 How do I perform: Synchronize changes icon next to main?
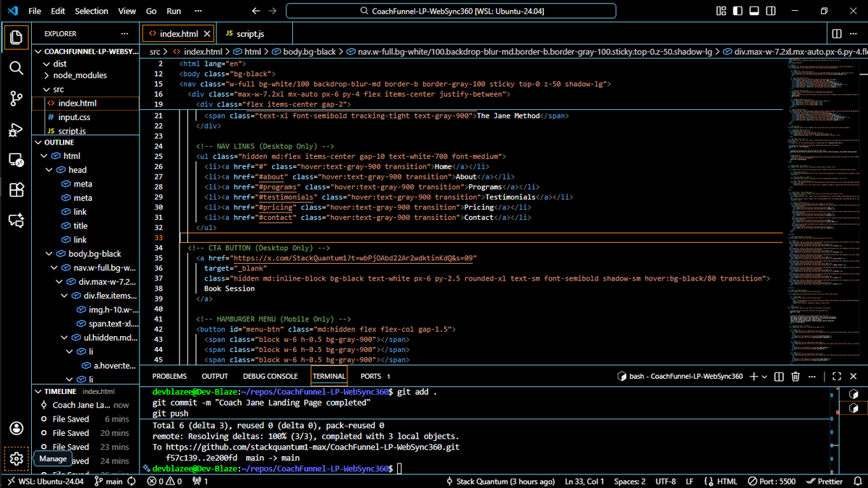click(132, 481)
